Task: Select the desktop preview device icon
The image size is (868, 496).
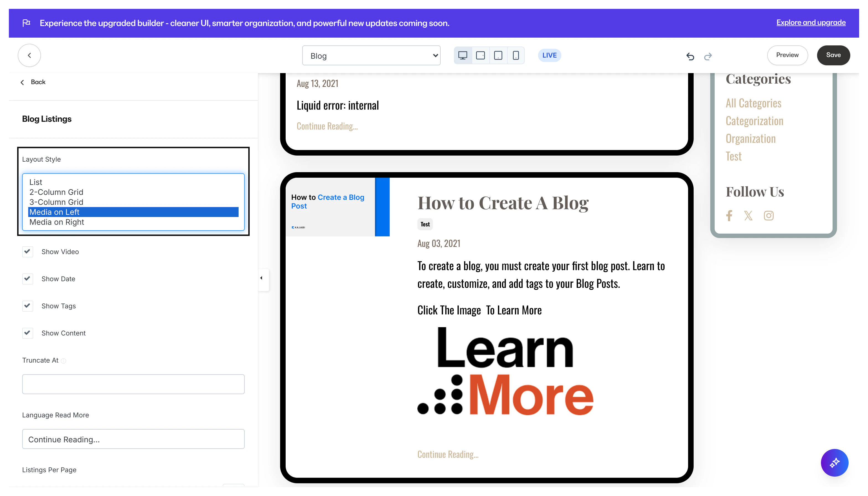Action: [x=463, y=56]
